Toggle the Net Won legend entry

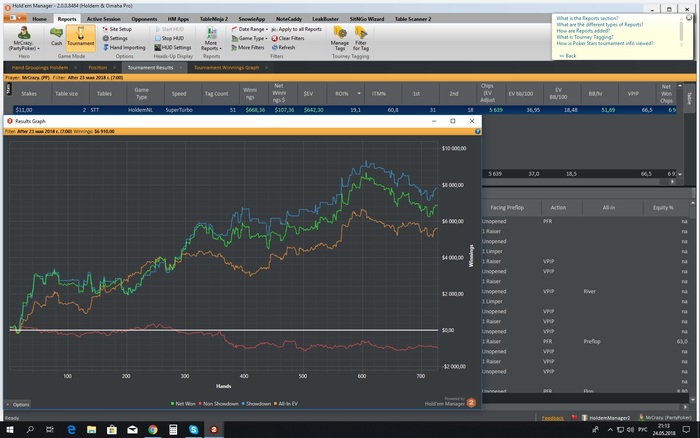183,404
